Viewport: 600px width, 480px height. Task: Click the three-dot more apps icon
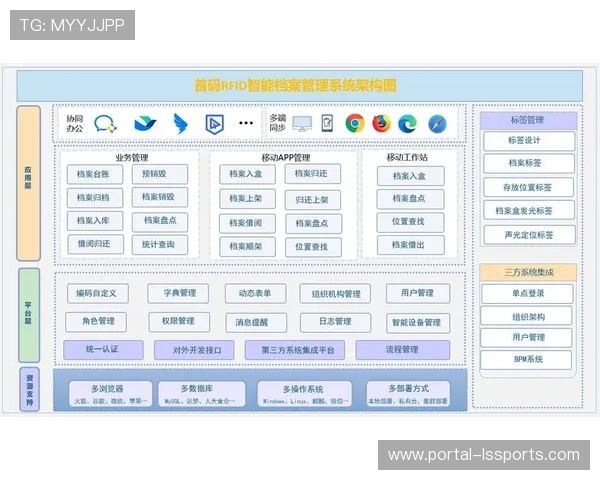pyautogui.click(x=246, y=123)
